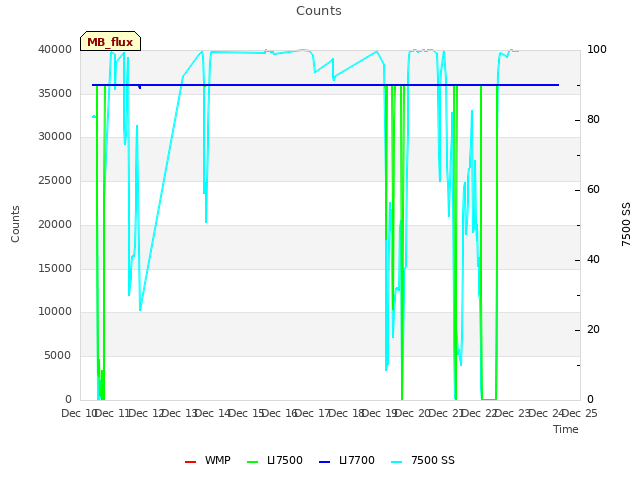Click the 25000 y-axis tick label
640x480 pixels.
coord(55,180)
